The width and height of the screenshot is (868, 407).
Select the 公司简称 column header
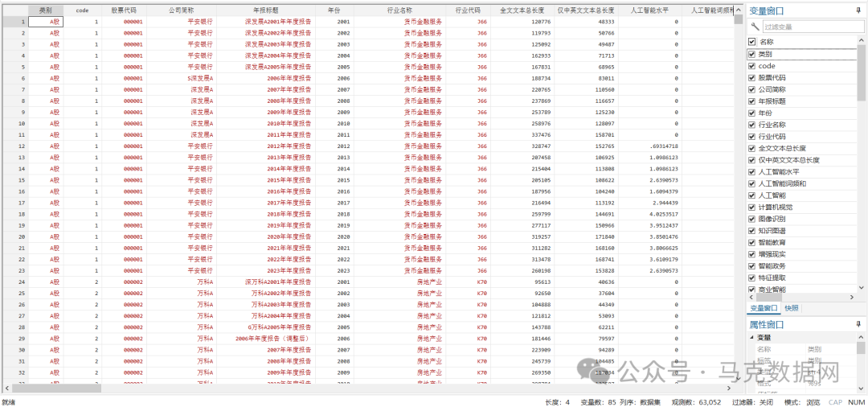coord(182,10)
